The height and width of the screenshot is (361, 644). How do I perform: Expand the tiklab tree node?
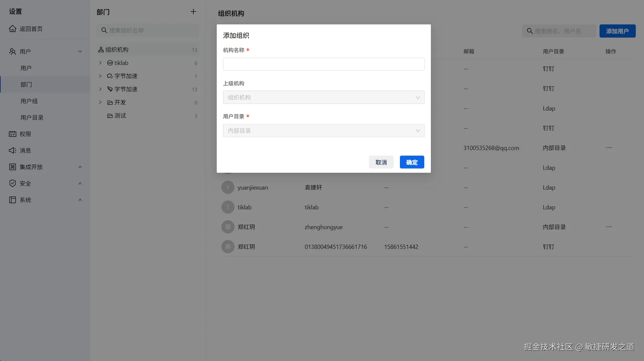click(x=100, y=63)
